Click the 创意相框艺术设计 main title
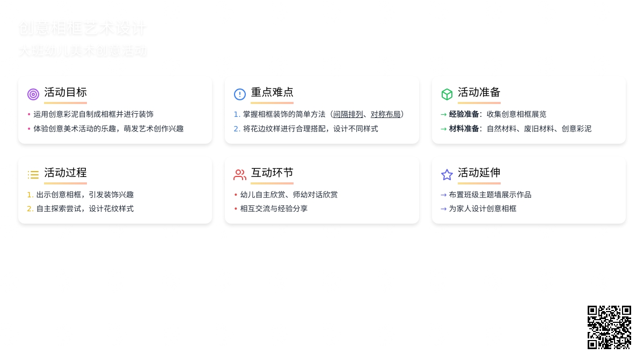The image size is (644, 362). (83, 28)
